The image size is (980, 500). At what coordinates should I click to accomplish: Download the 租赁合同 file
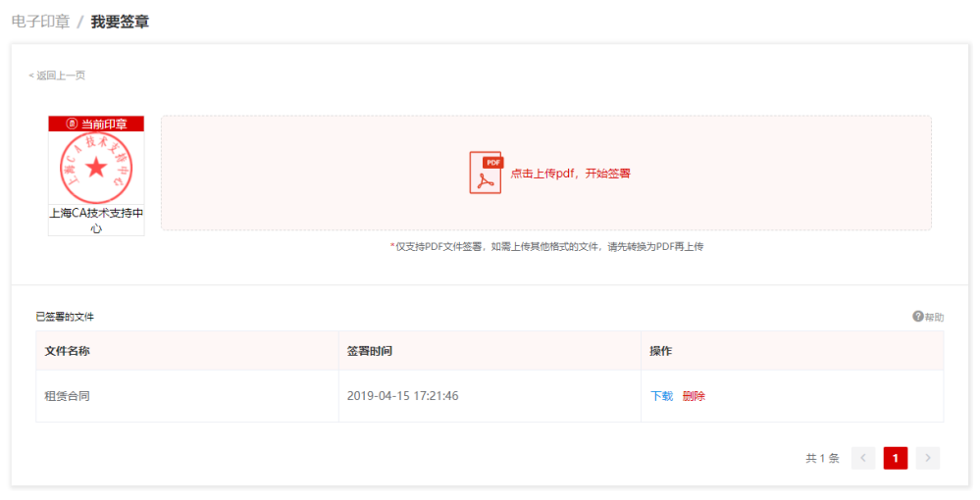click(661, 396)
